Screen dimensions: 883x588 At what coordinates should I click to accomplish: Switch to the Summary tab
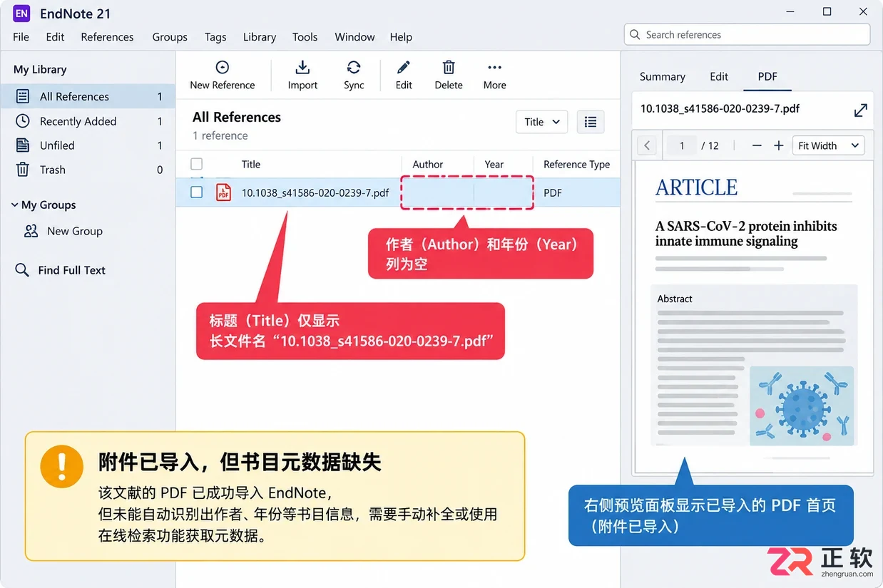point(662,77)
